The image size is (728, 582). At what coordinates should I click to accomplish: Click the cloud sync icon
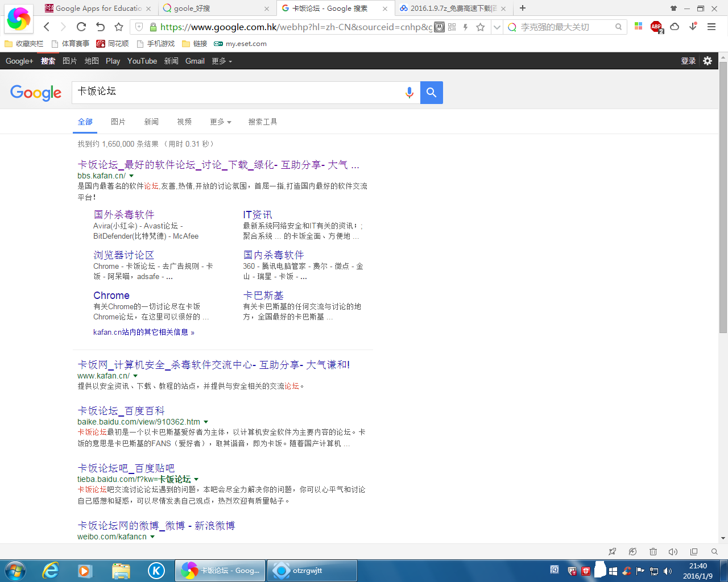[x=675, y=27]
